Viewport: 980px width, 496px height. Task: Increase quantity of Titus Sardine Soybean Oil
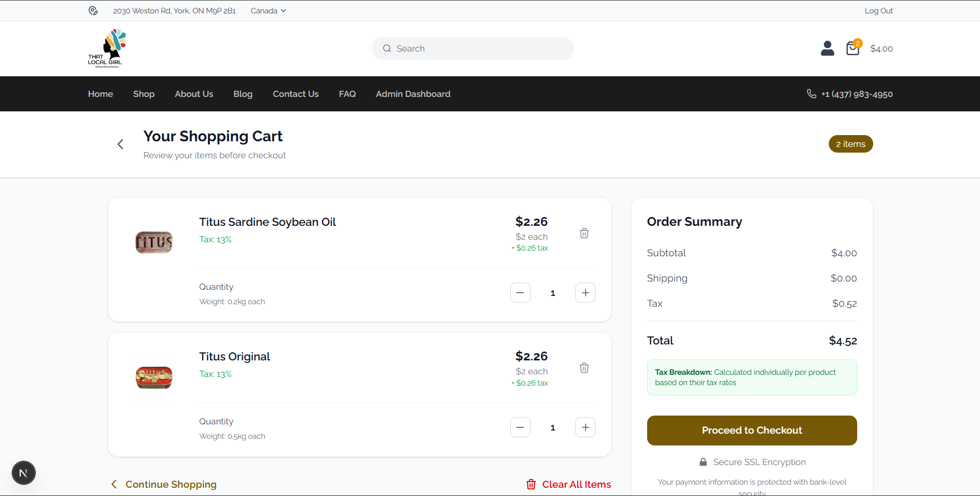tap(585, 293)
